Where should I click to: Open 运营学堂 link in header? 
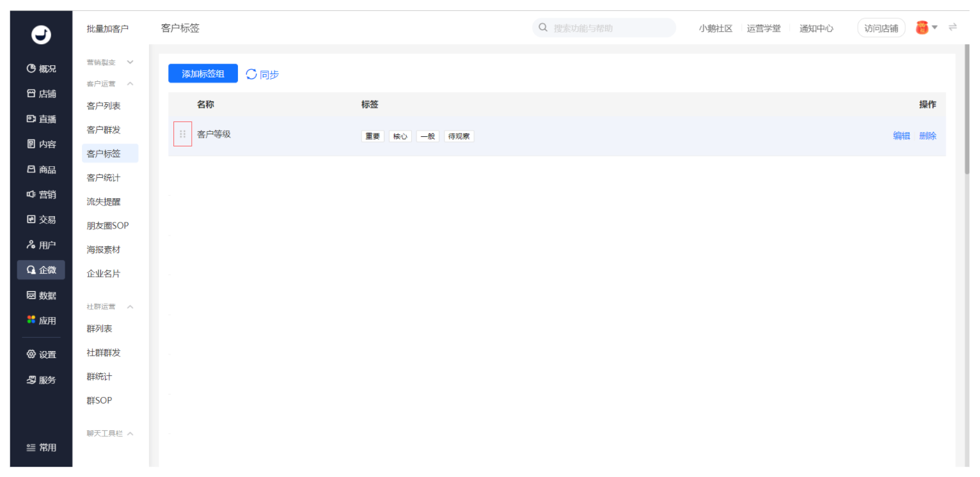point(764,29)
